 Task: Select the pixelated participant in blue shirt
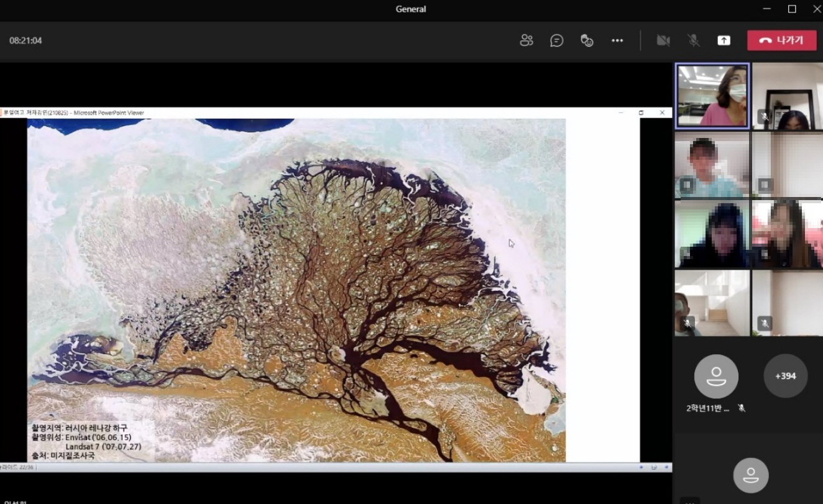(x=712, y=165)
